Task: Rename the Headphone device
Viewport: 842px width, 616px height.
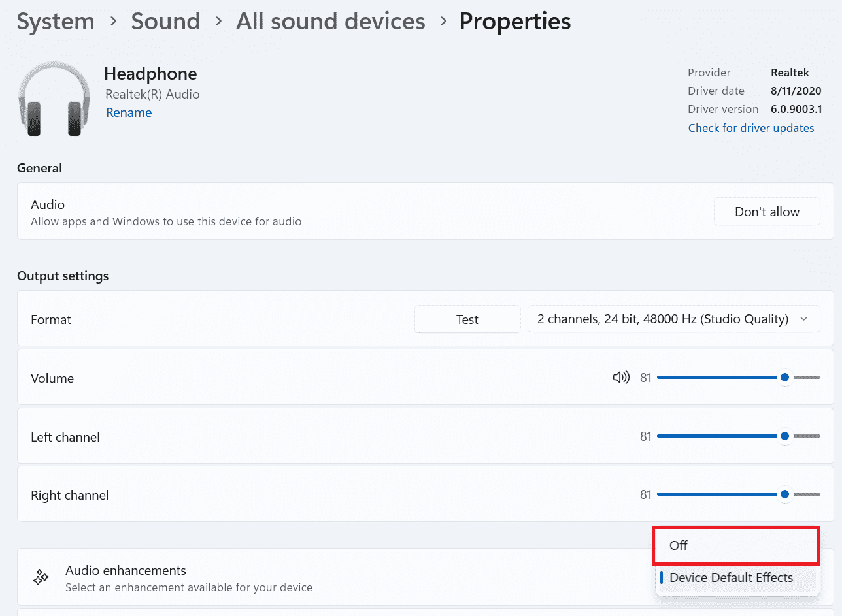Action: [128, 112]
